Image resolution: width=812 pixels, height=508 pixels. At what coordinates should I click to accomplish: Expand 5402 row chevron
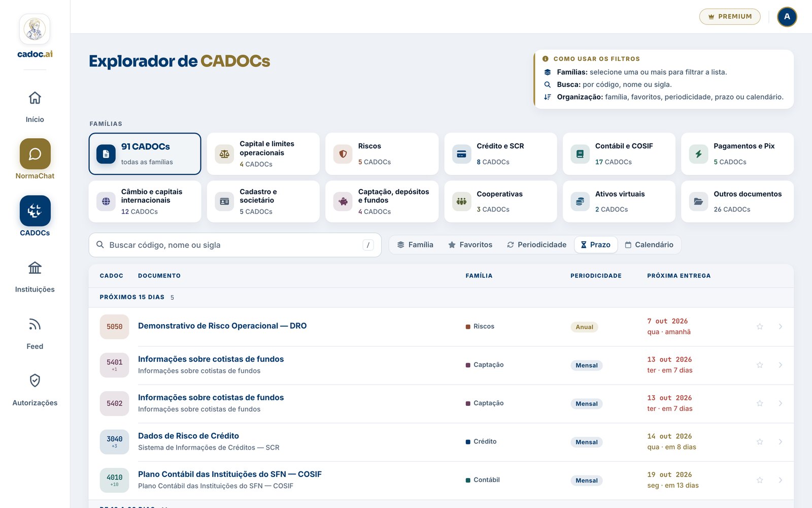coord(780,403)
